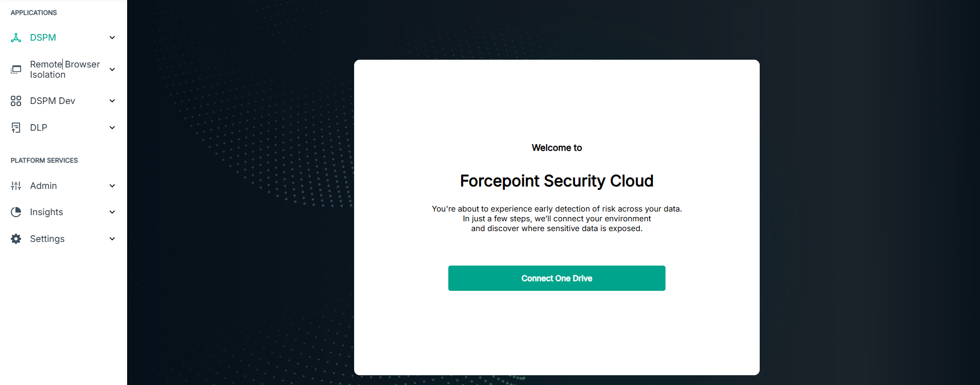Click the Connect One Drive button
This screenshot has width=980, height=385.
pyautogui.click(x=556, y=278)
